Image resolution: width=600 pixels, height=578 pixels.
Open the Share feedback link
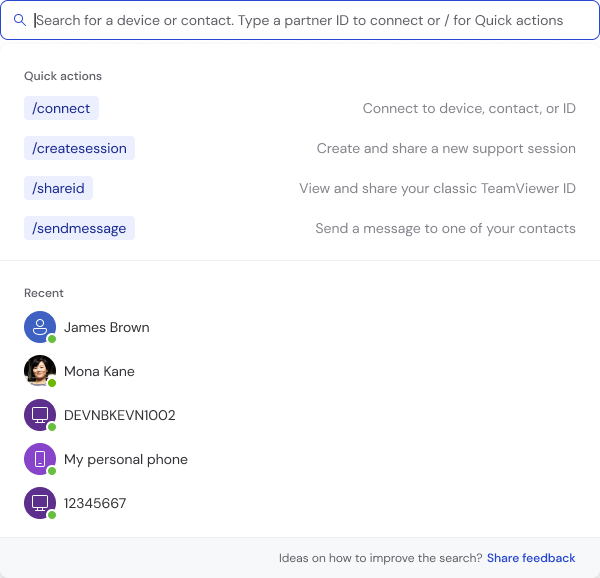[x=531, y=558]
